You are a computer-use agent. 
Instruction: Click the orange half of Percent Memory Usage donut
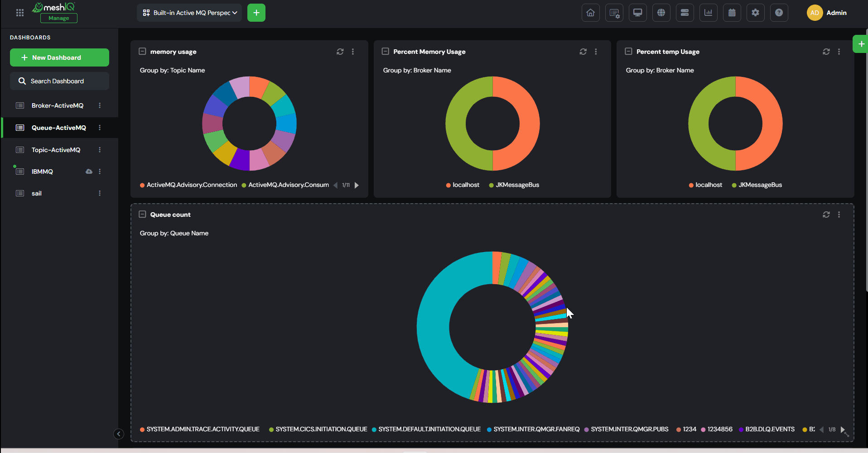click(x=529, y=123)
